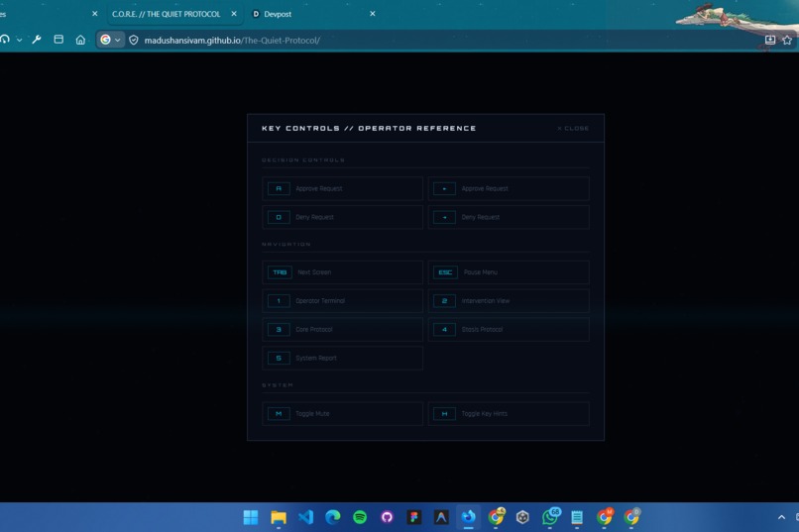799x532 pixels.
Task: Open WhatsApp showing the 68 badge
Action: click(550, 517)
